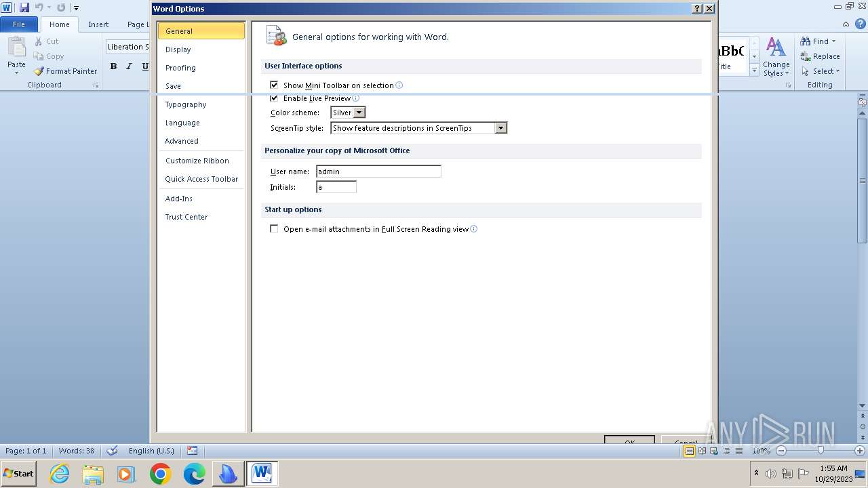Click the Initials input field

(x=336, y=187)
